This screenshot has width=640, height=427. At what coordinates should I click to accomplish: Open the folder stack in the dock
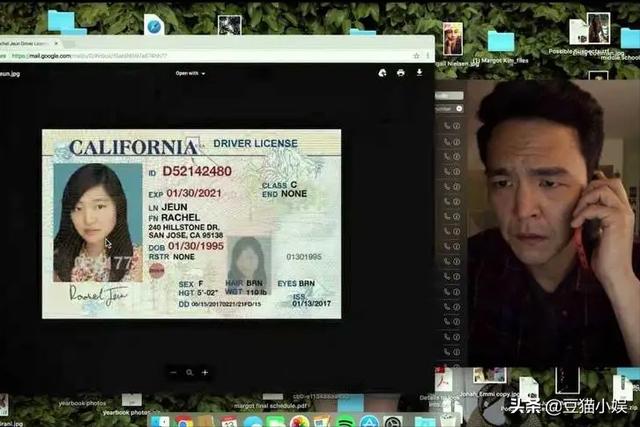click(x=425, y=422)
